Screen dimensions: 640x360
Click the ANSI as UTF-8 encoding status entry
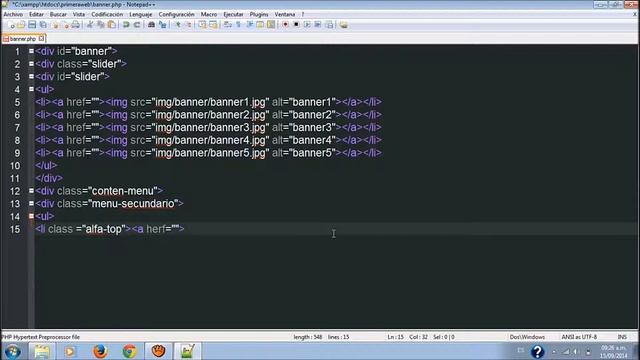point(579,337)
